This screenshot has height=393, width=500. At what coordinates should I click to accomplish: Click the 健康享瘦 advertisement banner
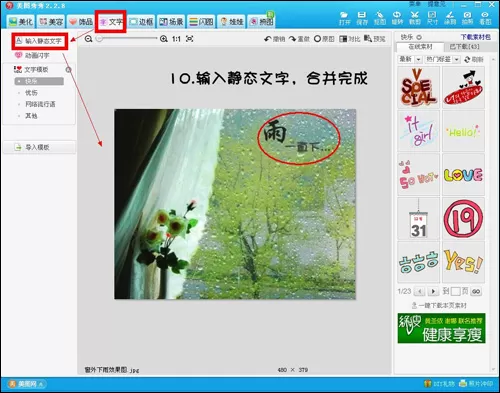[441, 328]
